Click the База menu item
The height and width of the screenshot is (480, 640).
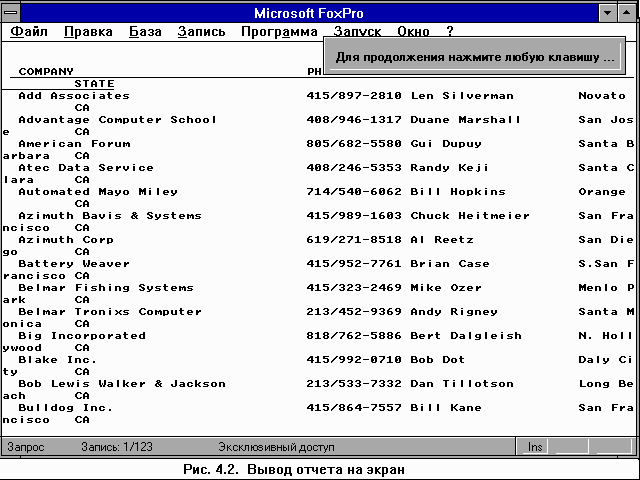point(145,32)
